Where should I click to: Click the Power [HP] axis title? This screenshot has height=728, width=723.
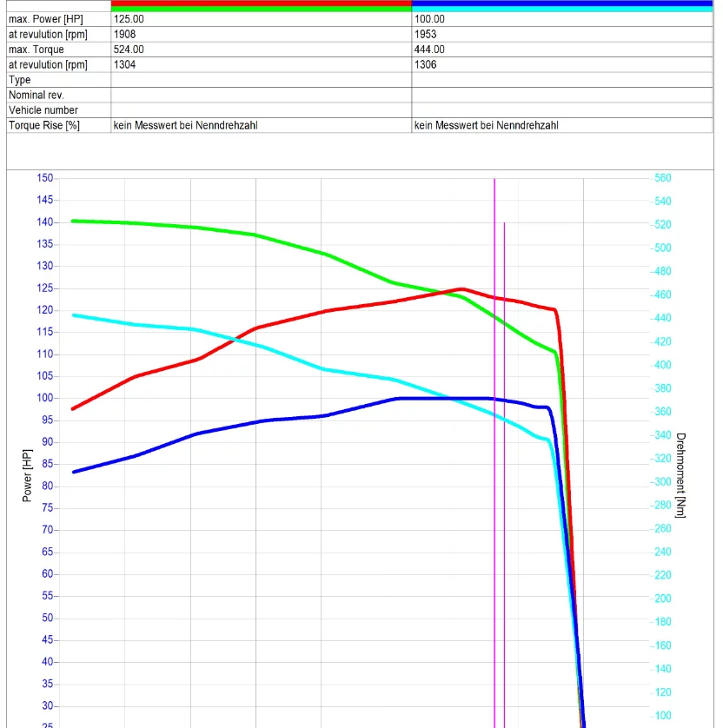(27, 476)
